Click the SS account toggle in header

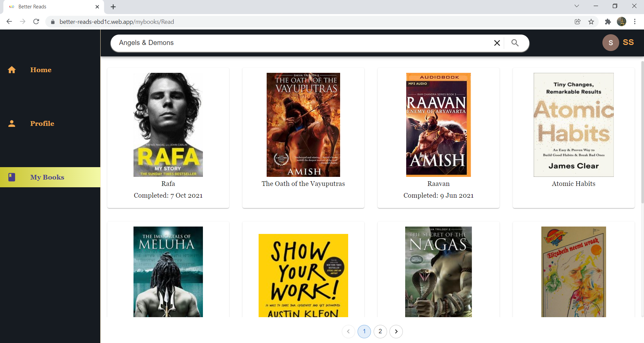[x=629, y=43]
